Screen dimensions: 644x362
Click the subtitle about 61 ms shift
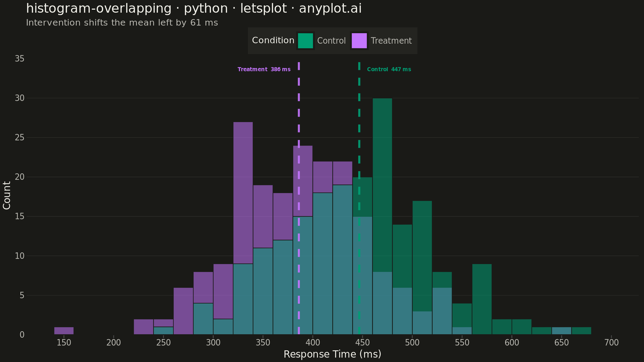click(x=122, y=23)
